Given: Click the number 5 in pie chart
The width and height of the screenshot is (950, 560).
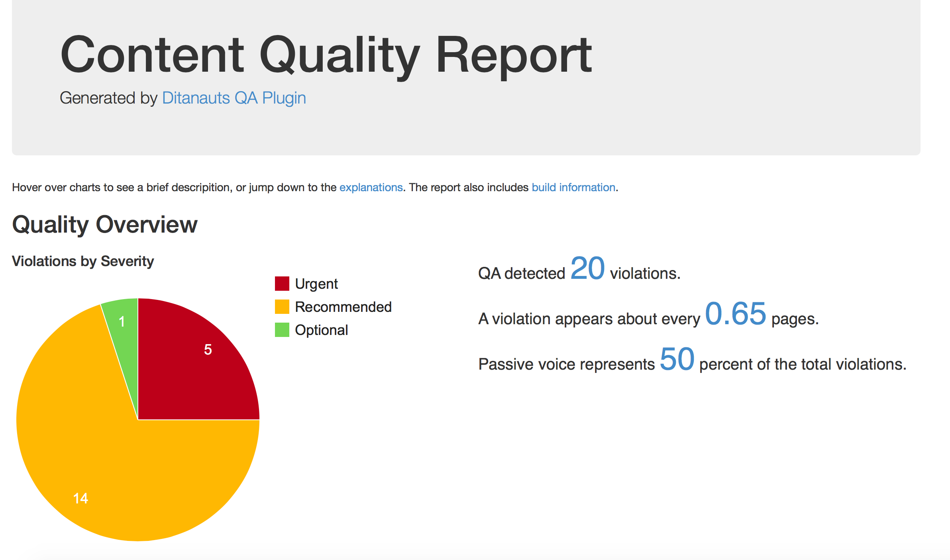Looking at the screenshot, I should [x=208, y=350].
